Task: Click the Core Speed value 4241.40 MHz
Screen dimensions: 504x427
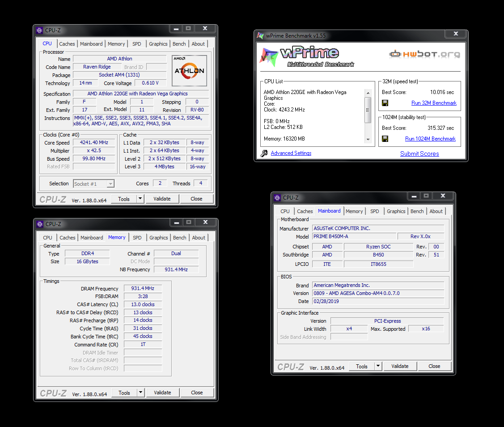Action: (94, 142)
